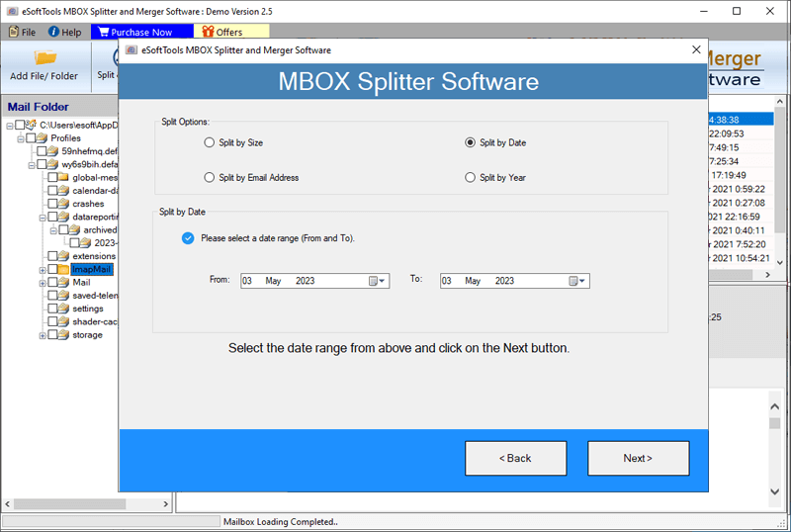This screenshot has width=791, height=532.
Task: Check the ImapMail folder checkbox
Action: (x=52, y=270)
